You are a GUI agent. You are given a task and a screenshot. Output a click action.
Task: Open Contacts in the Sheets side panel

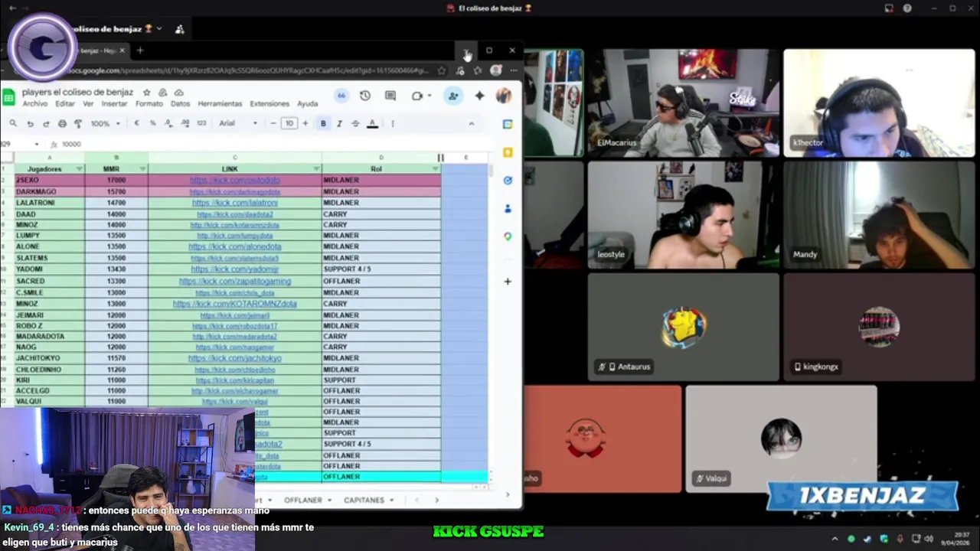click(508, 208)
